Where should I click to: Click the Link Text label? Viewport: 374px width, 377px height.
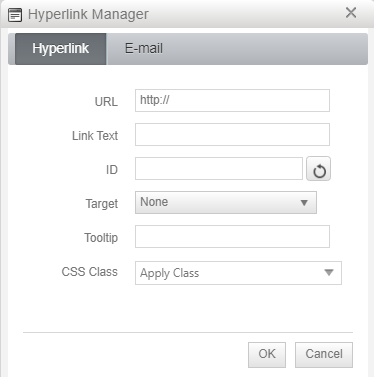click(95, 136)
